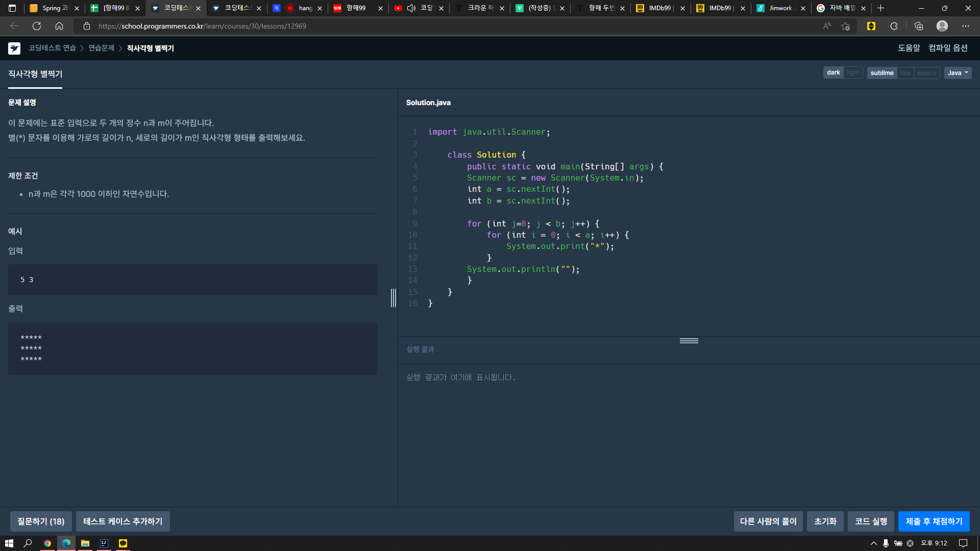
Task: Click 초기화 reset button
Action: click(825, 521)
